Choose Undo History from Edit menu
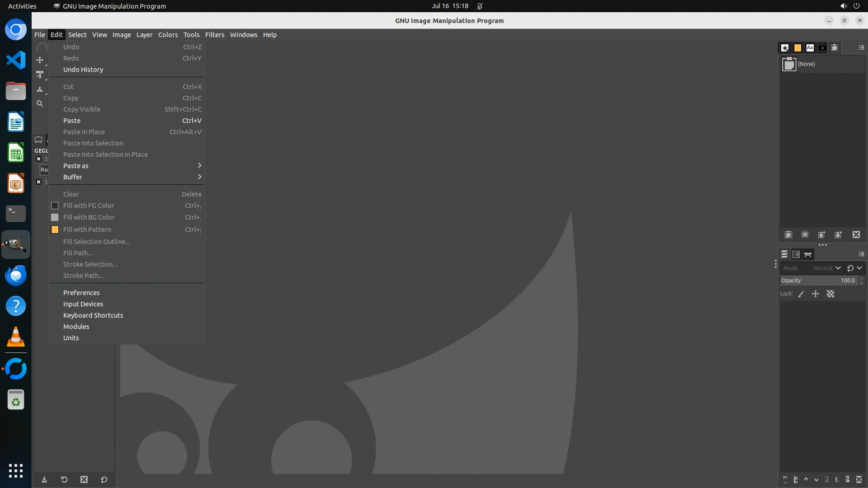 click(x=83, y=70)
